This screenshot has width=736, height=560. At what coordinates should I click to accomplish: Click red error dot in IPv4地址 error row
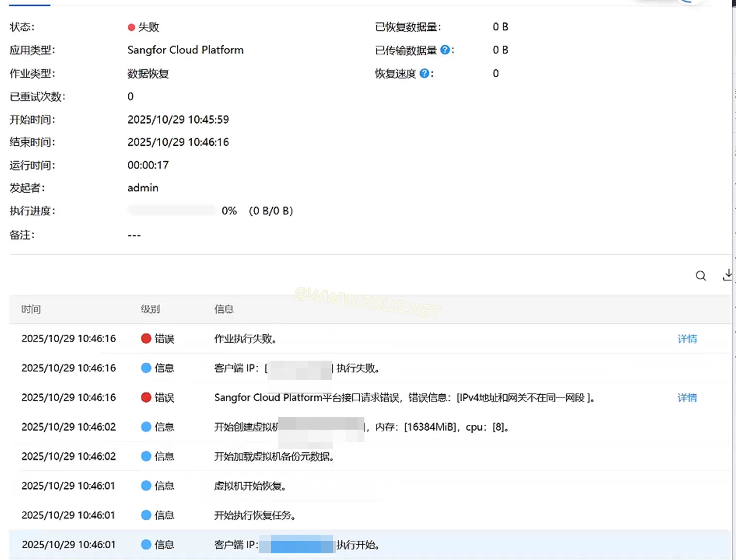pos(146,397)
